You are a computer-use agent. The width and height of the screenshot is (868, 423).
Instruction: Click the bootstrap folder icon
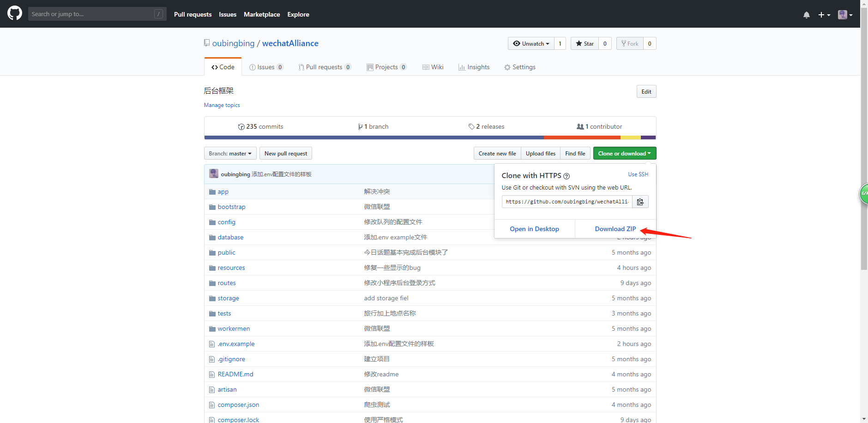coord(212,207)
